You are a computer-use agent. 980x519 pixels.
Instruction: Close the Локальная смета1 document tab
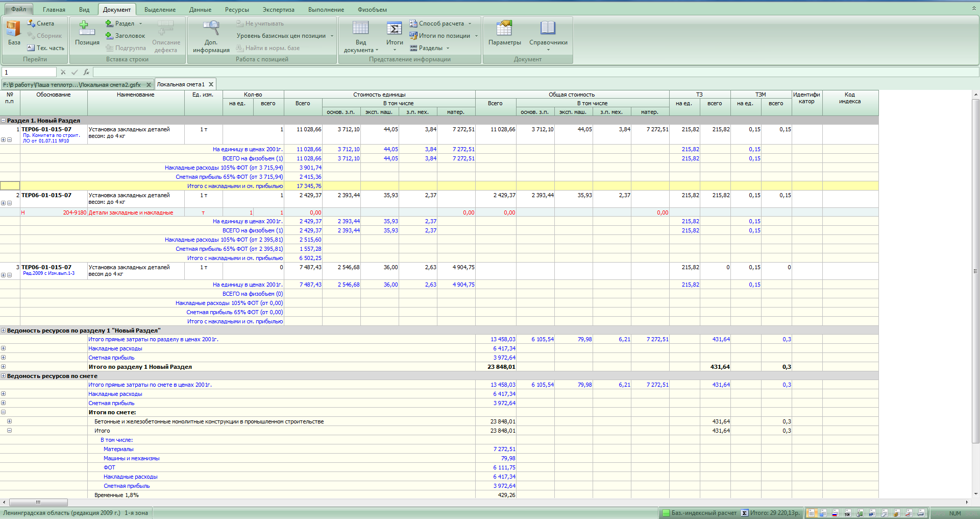click(211, 84)
